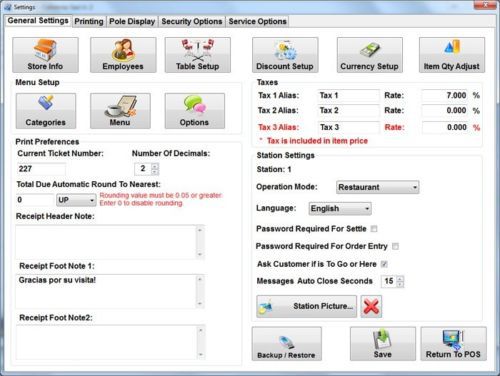Viewport: 500px width, 376px height.
Task: Open Backup / Restore
Action: 287,344
